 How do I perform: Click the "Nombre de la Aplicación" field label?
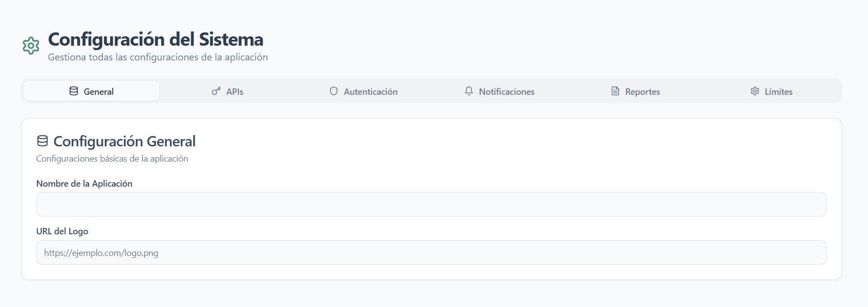point(85,184)
